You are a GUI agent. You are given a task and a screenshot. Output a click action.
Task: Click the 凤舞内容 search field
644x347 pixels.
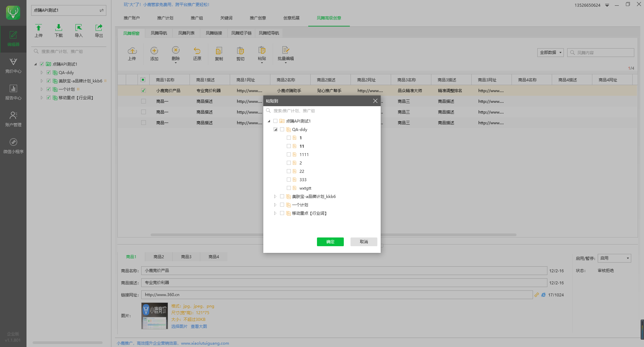pos(601,53)
